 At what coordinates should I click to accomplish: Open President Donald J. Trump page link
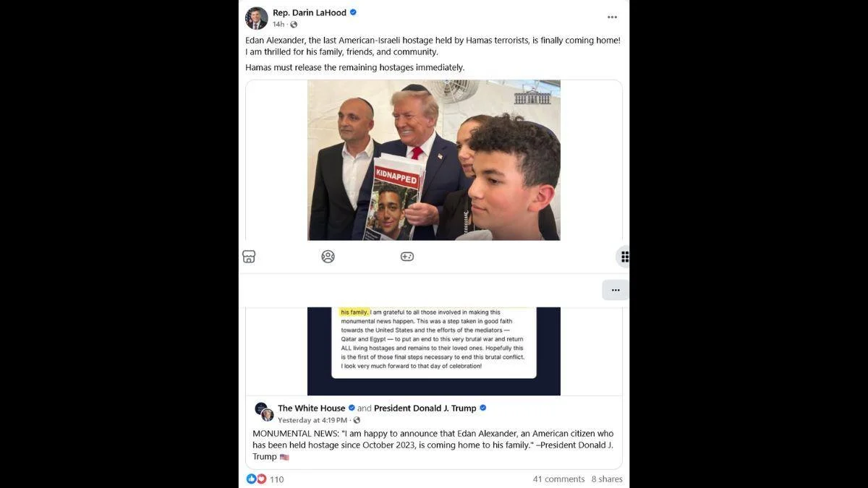425,408
